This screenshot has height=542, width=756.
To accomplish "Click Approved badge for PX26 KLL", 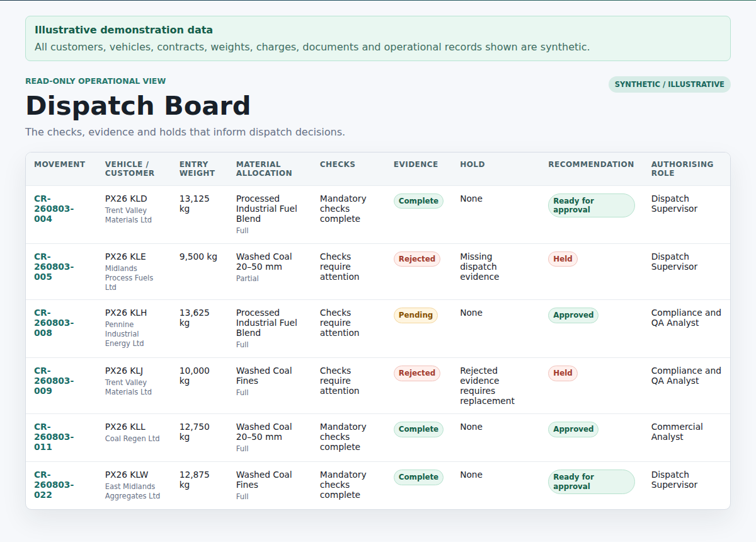I will [573, 429].
